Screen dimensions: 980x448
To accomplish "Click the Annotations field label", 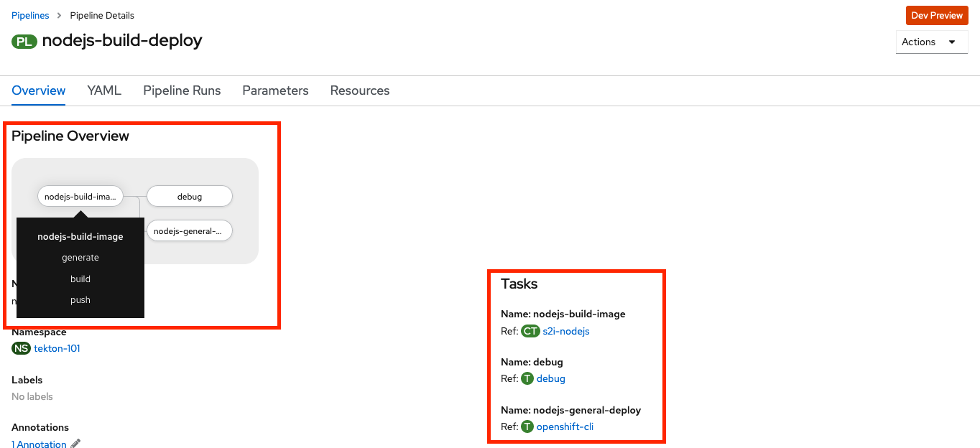I will click(x=40, y=427).
